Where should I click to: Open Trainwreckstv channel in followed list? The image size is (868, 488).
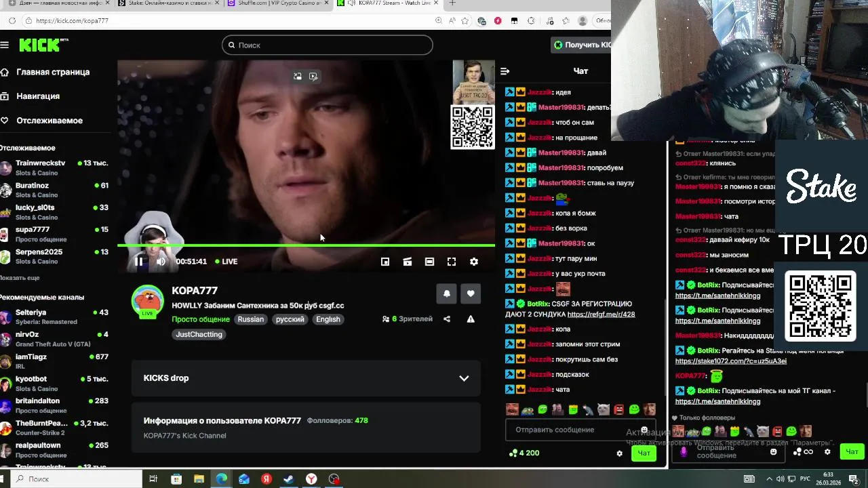click(x=54, y=167)
